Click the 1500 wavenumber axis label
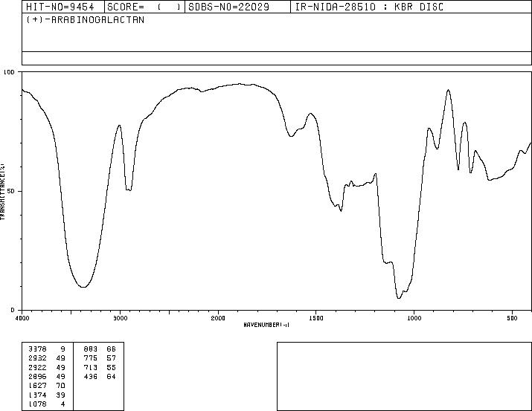Image resolution: width=532 pixels, height=411 pixels. pyautogui.click(x=316, y=318)
